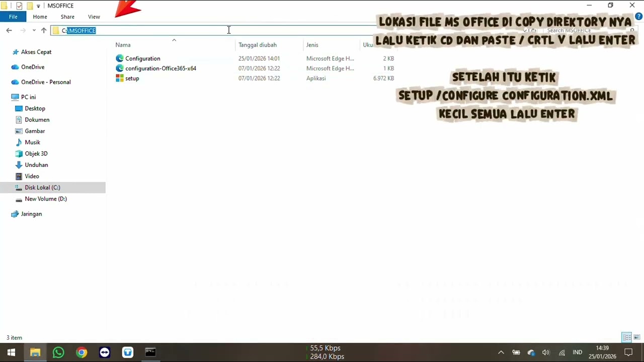
Task: Open the notification center icon
Action: (x=628, y=352)
